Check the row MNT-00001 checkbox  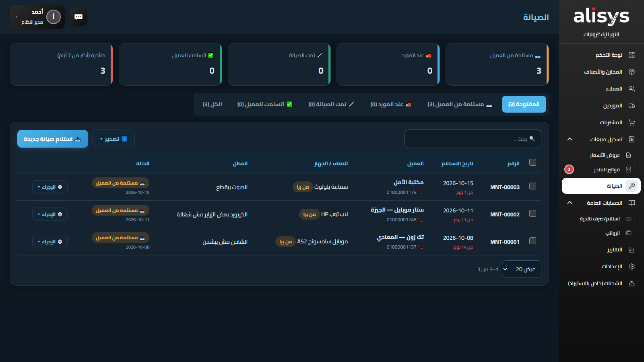point(533,241)
